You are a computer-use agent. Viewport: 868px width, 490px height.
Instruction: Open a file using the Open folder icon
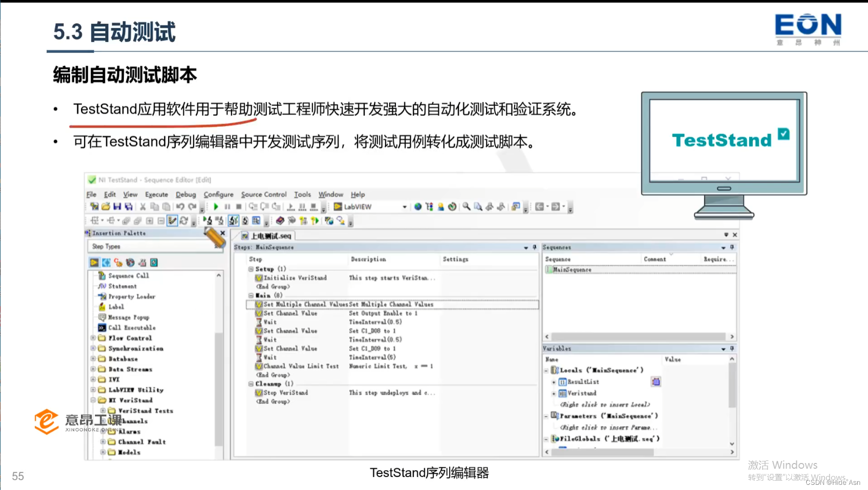tap(107, 207)
